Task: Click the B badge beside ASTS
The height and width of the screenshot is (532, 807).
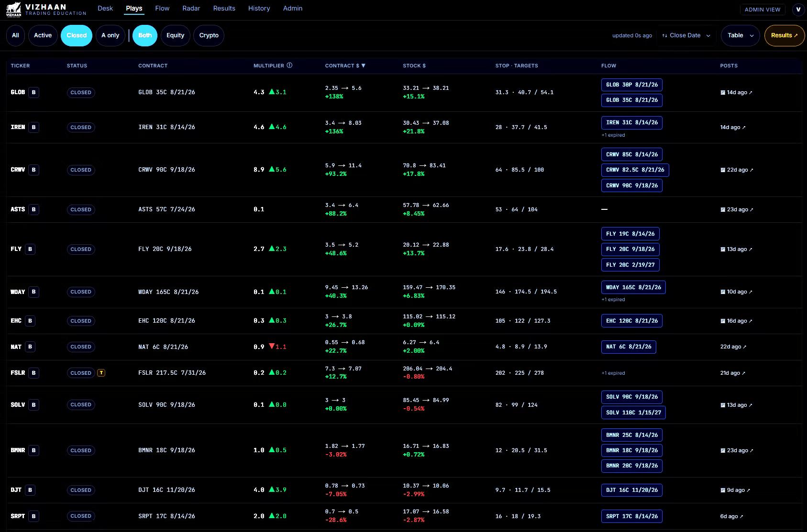Action: pos(33,209)
